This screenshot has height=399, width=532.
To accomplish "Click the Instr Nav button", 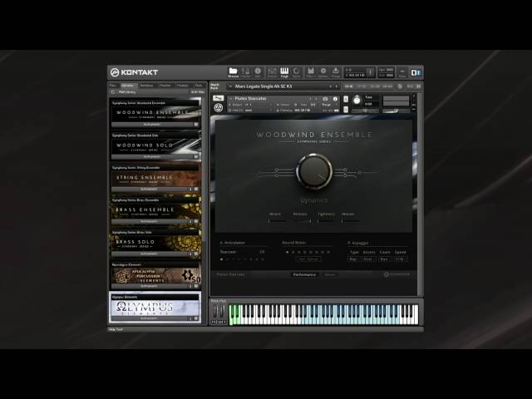I will coord(197,92).
